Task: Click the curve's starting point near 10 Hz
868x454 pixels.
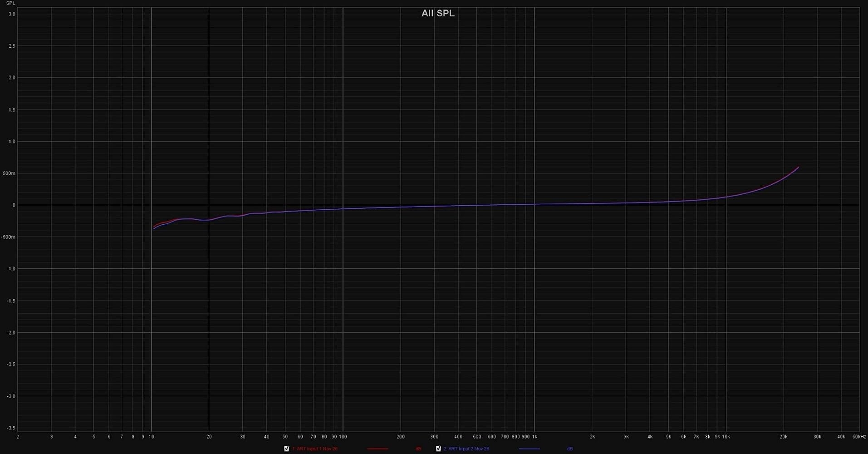Action: click(x=154, y=227)
